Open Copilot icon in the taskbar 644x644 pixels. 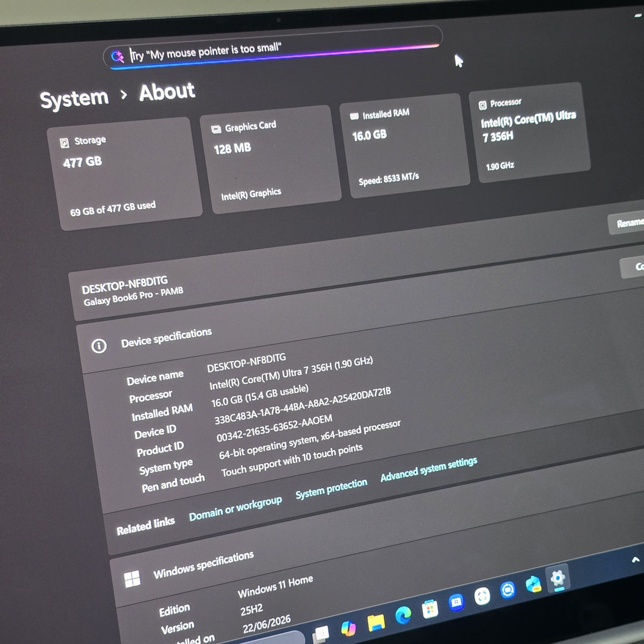pos(348,627)
